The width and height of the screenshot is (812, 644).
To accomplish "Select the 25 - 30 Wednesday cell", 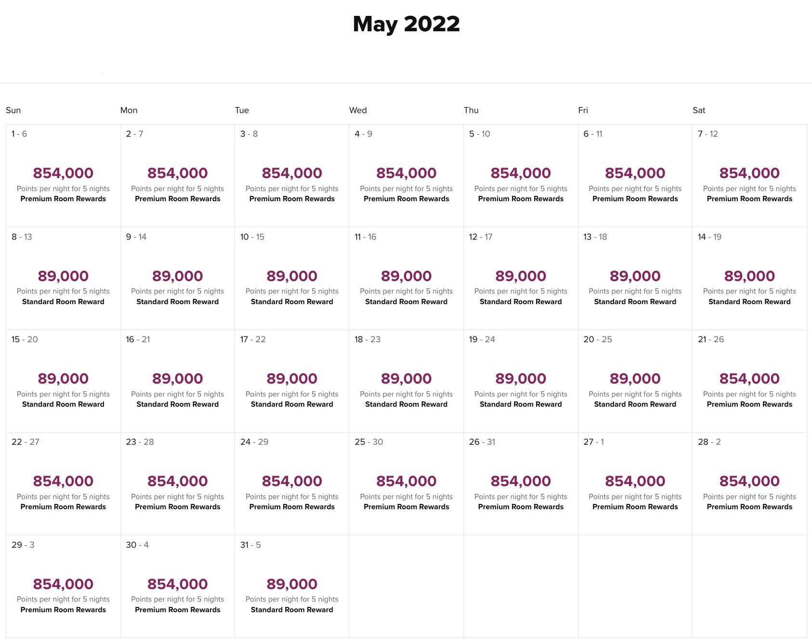I will (x=406, y=484).
